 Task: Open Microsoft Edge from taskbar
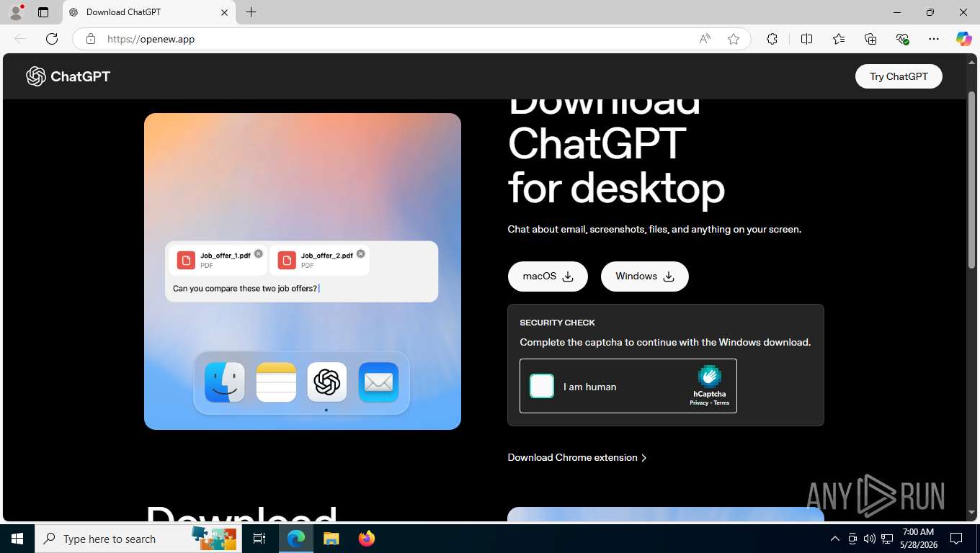coord(296,539)
